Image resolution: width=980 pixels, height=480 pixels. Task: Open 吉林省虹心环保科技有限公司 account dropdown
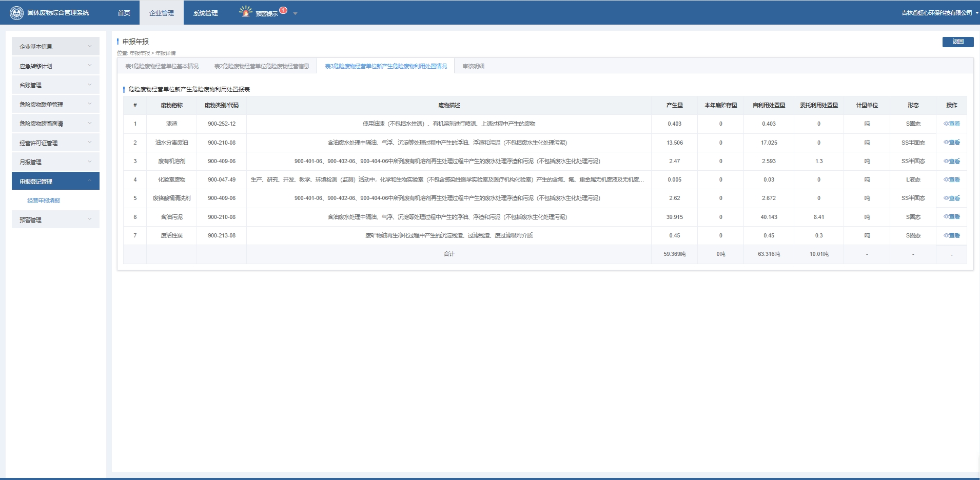pos(939,13)
